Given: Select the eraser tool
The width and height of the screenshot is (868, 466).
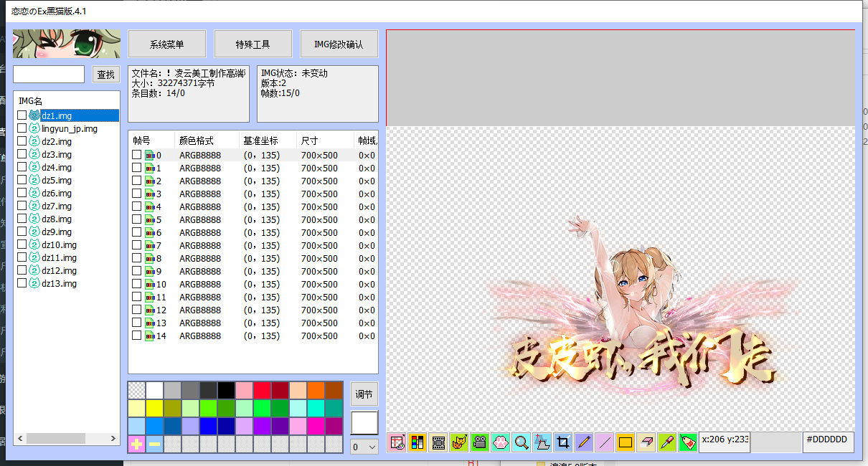Looking at the screenshot, I should coord(645,442).
